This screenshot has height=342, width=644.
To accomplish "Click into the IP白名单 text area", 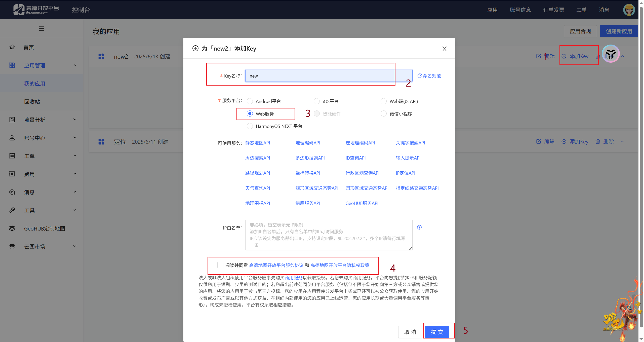I will 329,235.
